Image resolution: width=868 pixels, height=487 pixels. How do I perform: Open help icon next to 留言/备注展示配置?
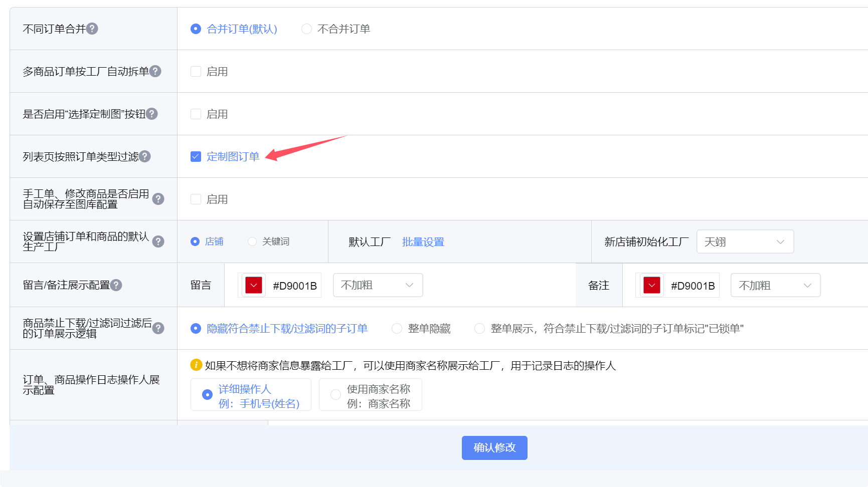click(x=116, y=285)
